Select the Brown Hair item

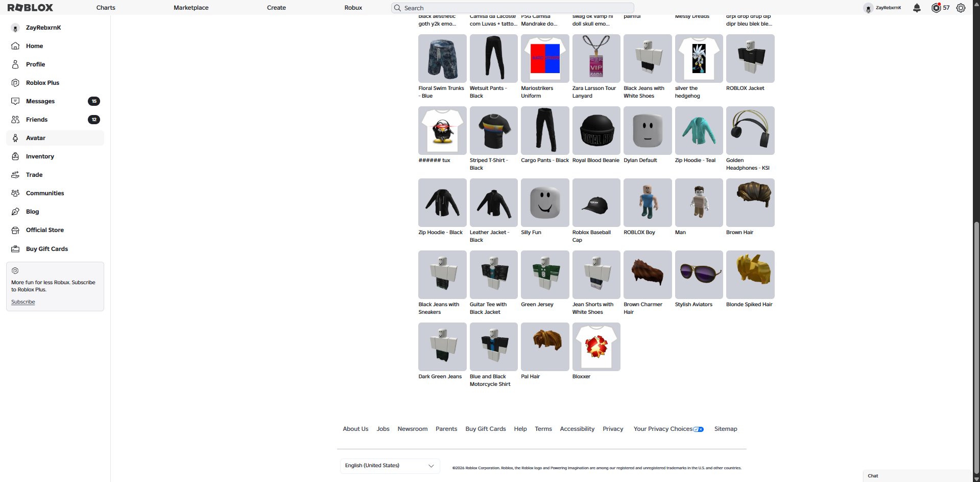click(750, 202)
